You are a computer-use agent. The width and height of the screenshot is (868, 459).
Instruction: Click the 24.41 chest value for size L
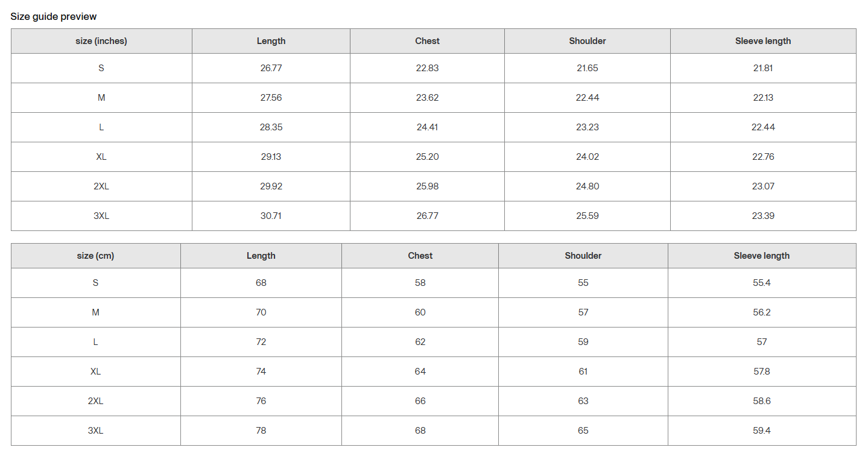click(x=427, y=127)
